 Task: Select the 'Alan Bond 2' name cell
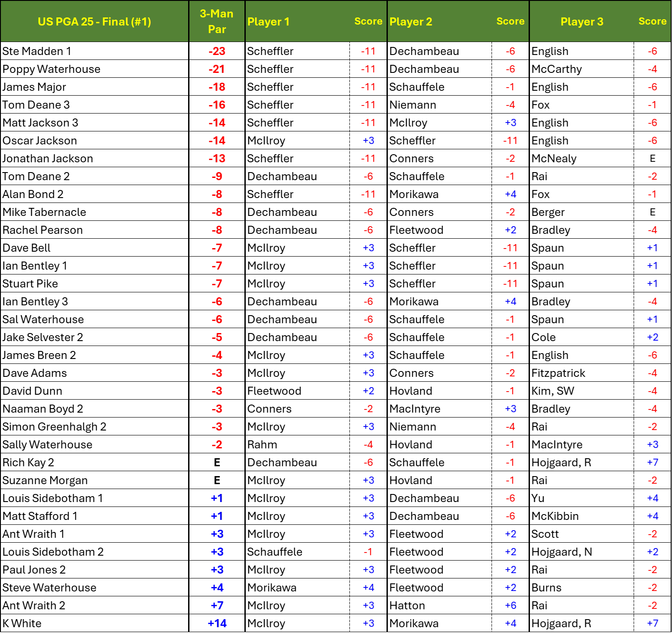(94, 194)
